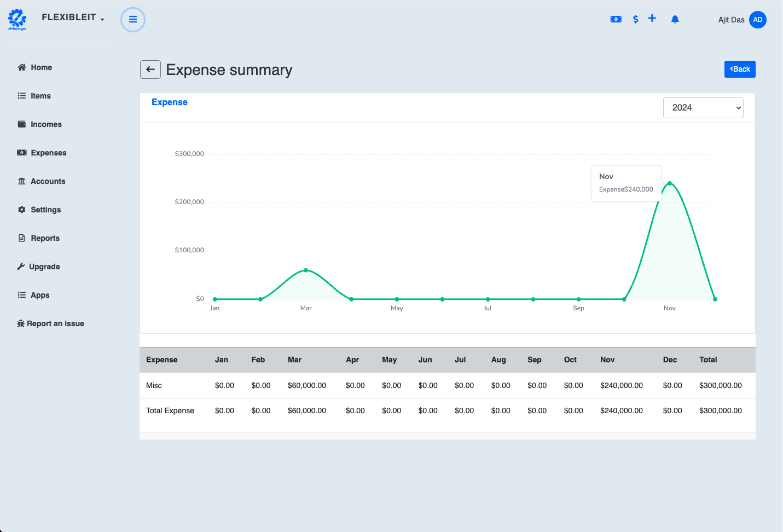Open the Reports page

45,238
